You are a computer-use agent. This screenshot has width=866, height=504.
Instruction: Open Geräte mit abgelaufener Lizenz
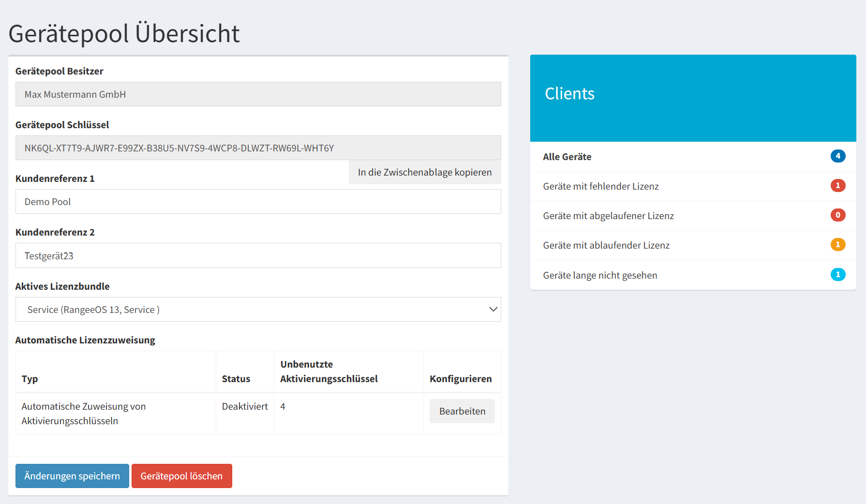pos(608,216)
